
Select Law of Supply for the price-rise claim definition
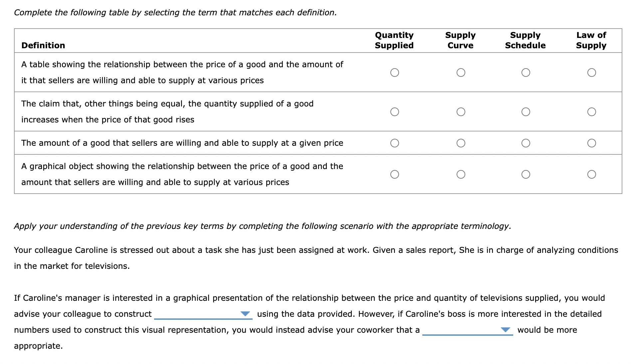(591, 112)
